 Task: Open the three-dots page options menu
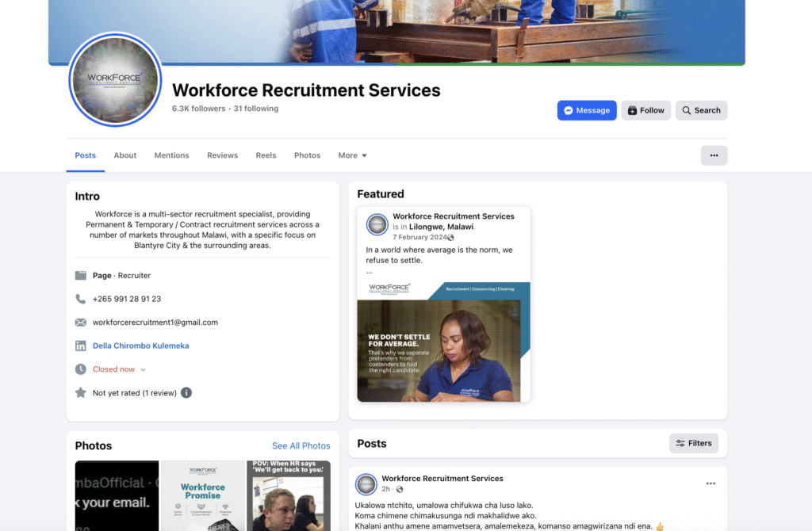click(714, 155)
